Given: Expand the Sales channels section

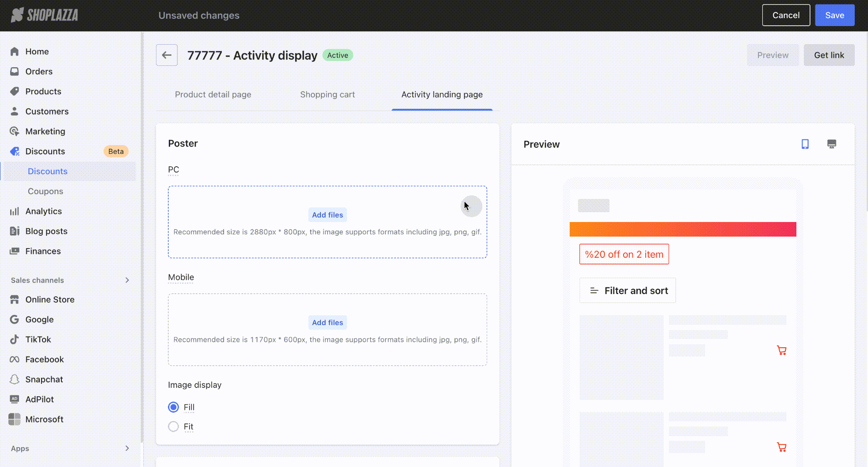Looking at the screenshot, I should [x=127, y=280].
